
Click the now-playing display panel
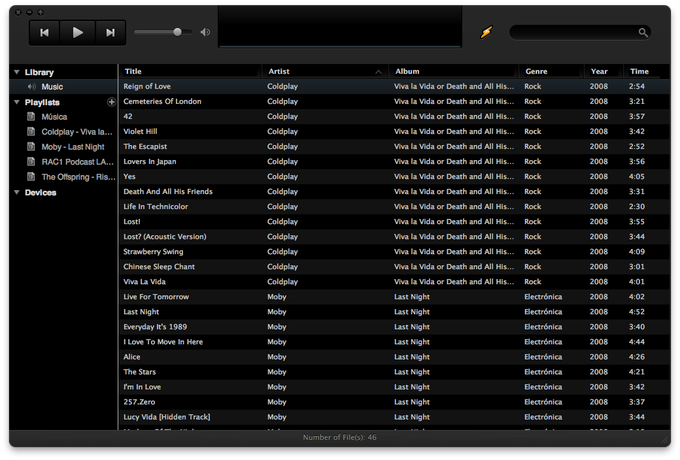[340, 26]
